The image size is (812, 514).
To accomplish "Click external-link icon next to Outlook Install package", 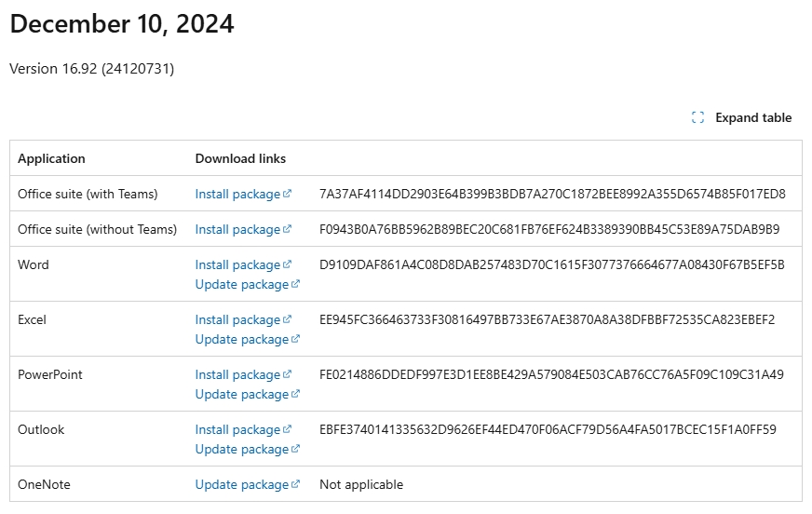I will click(287, 428).
